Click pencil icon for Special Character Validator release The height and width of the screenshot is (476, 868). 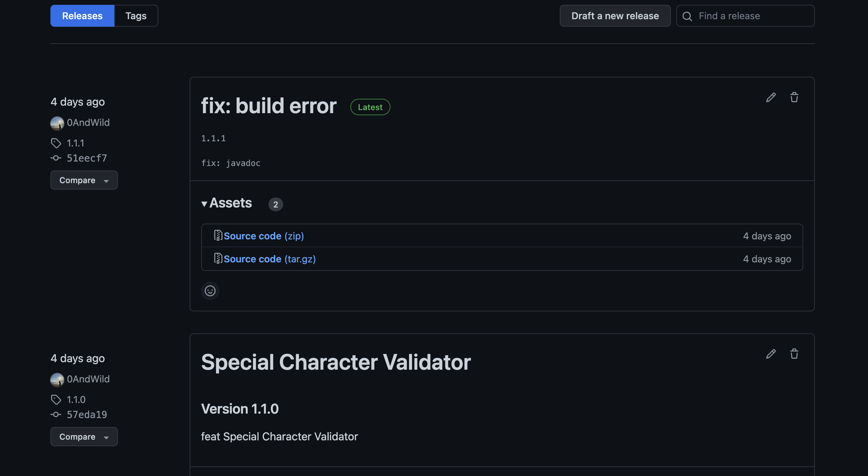[x=771, y=354]
